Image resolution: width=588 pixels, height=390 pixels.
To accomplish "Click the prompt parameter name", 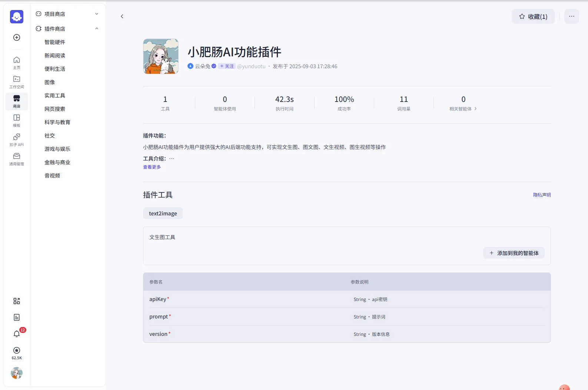I will [x=159, y=317].
